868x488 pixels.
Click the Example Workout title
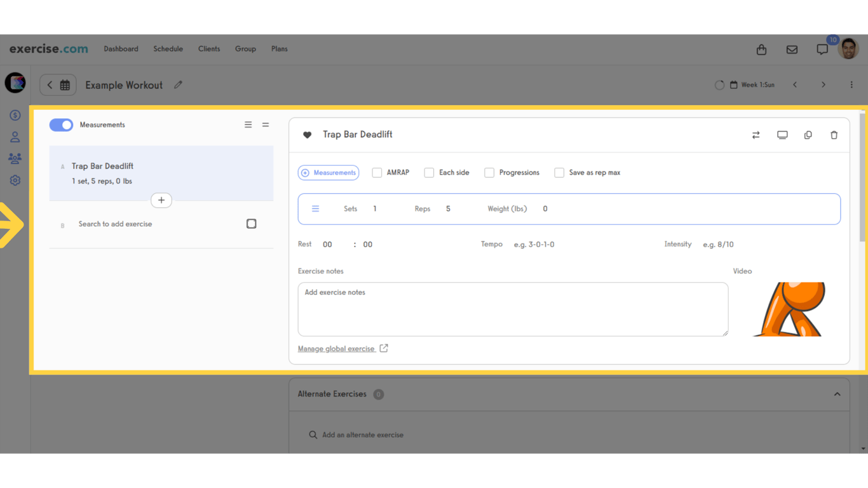(124, 85)
